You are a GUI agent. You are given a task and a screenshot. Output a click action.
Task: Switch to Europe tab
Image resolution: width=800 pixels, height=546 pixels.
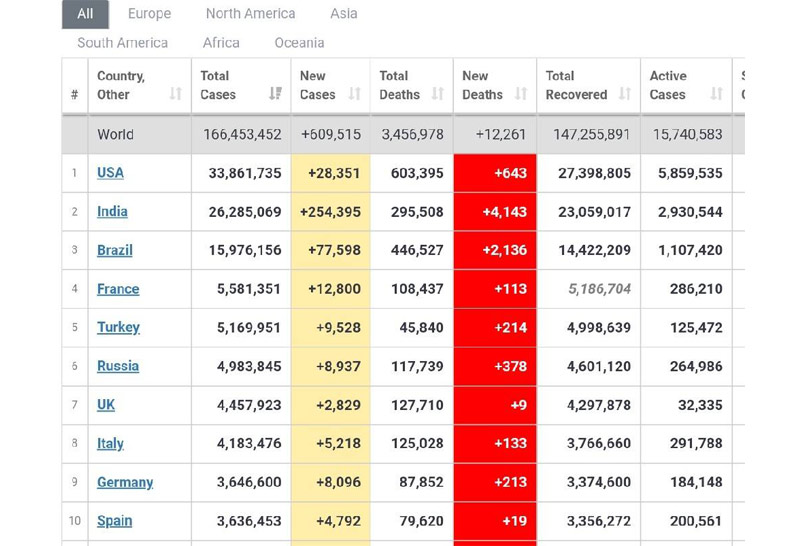click(149, 14)
